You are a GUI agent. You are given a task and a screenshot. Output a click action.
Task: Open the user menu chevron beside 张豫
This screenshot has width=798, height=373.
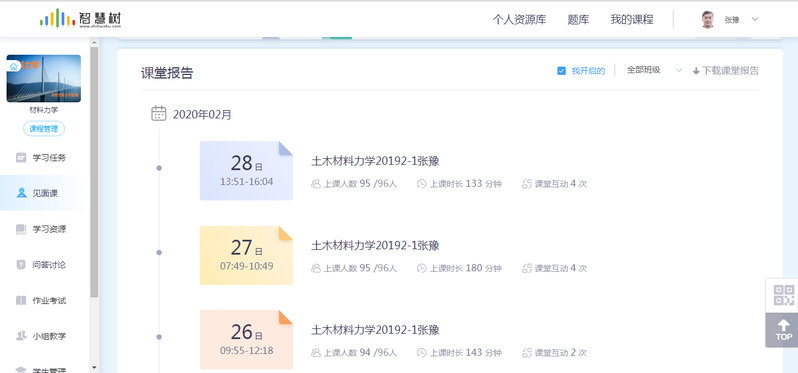click(755, 19)
